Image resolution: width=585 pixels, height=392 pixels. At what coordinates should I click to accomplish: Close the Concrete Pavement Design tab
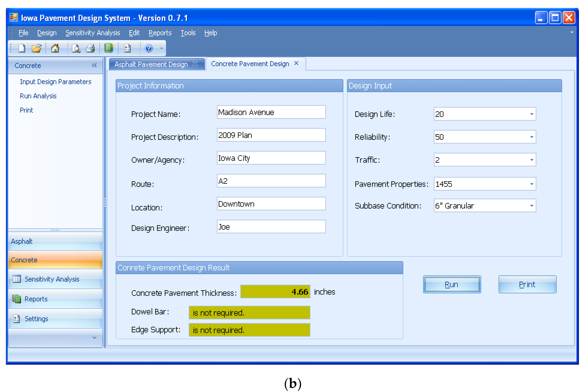296,63
